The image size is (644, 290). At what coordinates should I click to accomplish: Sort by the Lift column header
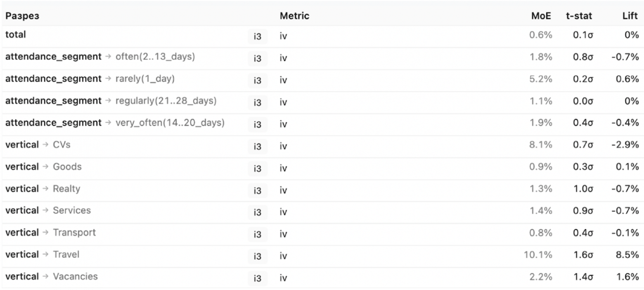(x=630, y=16)
